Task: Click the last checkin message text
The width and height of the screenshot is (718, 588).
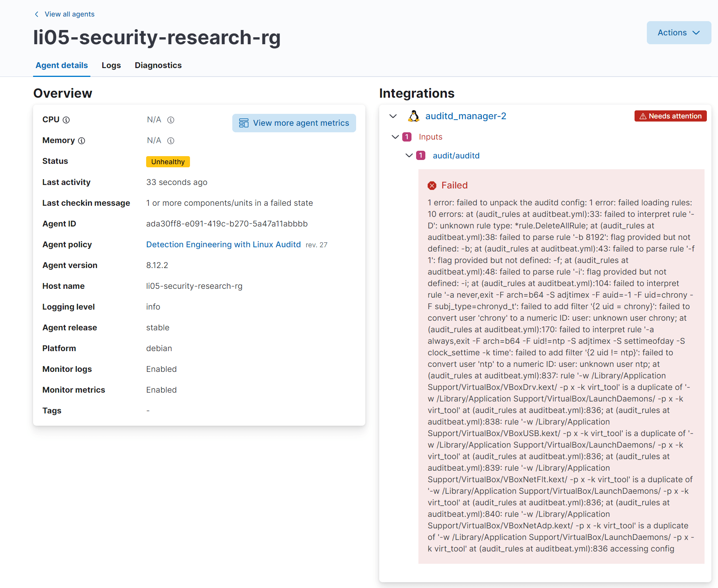Action: pos(230,203)
